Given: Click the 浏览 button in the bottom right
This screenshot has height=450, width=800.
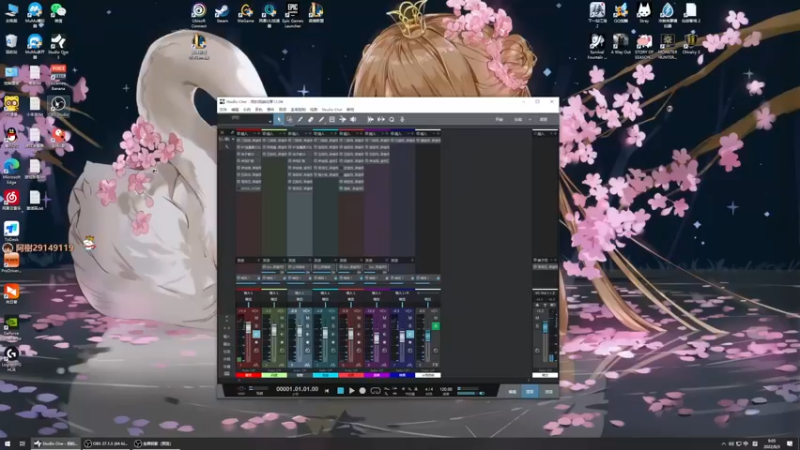Looking at the screenshot, I should pyautogui.click(x=548, y=392).
